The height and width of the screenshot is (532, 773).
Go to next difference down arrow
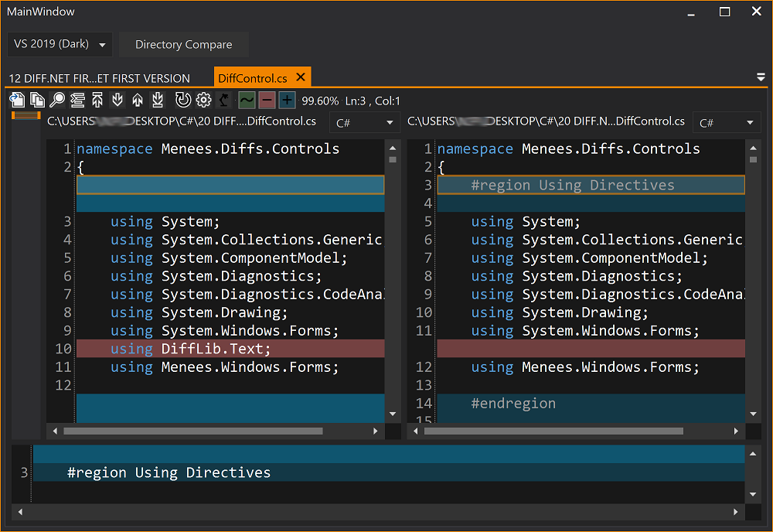[x=117, y=100]
